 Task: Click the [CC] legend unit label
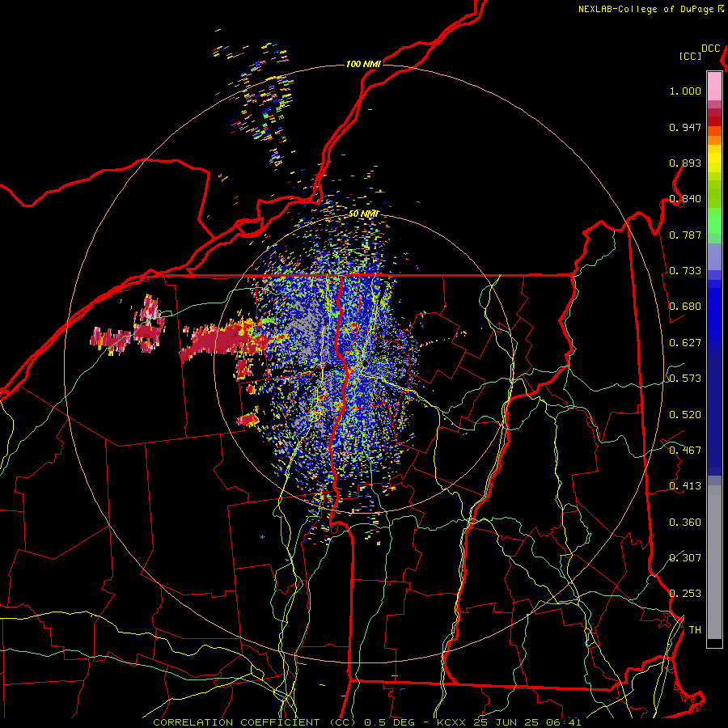click(691, 56)
